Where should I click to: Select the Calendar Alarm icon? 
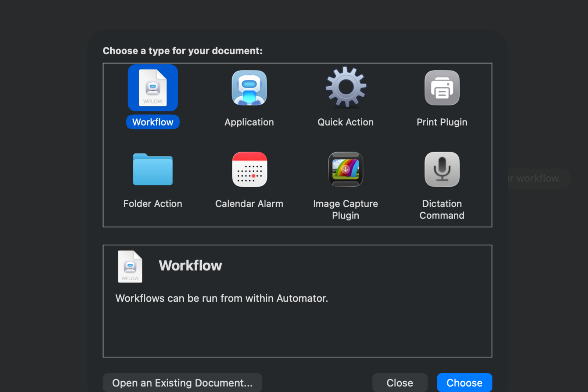click(250, 169)
